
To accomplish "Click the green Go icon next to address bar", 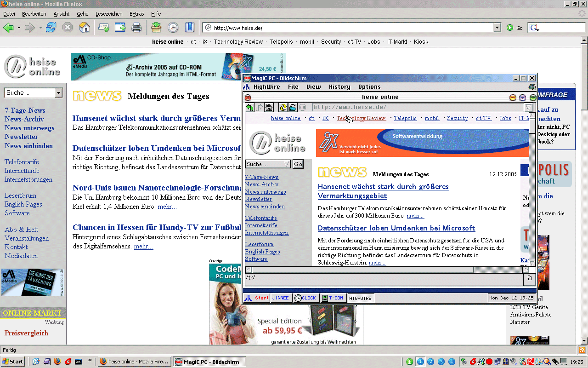I will pos(510,28).
